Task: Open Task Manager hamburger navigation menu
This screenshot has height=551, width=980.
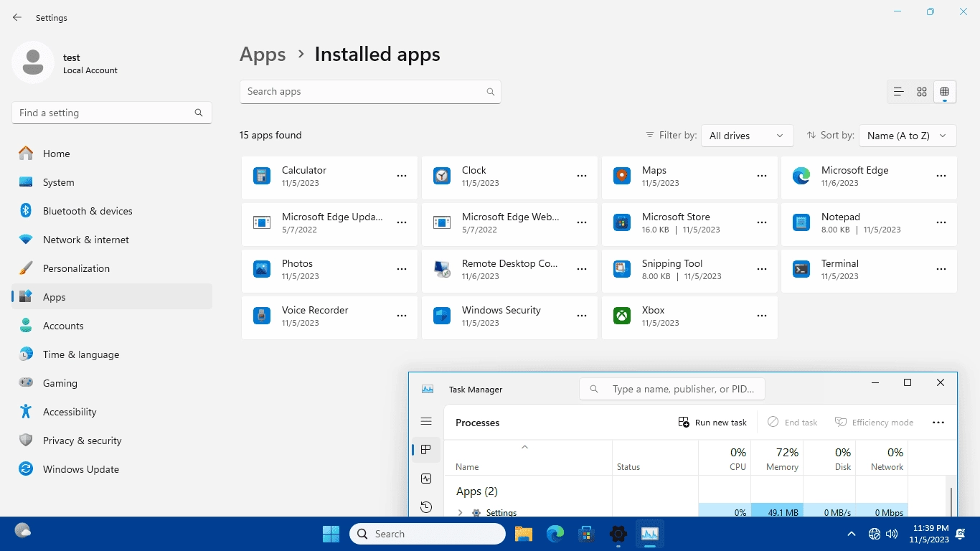Action: (x=426, y=421)
